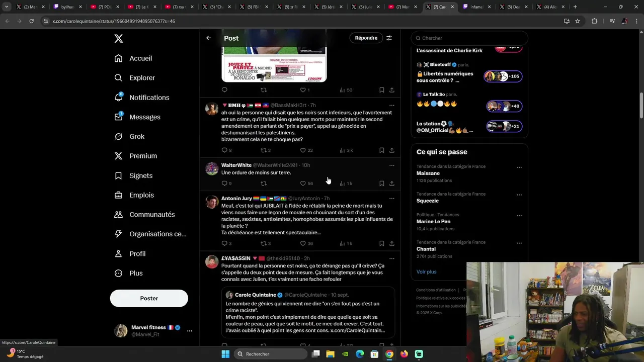The width and height of the screenshot is (644, 362).
Task: Reload the browser page
Action: (x=31, y=21)
